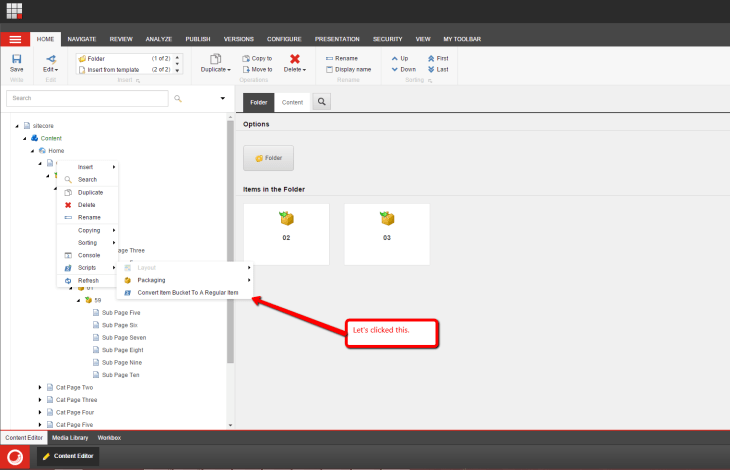
Task: Switch to Media Library at the bottom
Action: point(70,438)
